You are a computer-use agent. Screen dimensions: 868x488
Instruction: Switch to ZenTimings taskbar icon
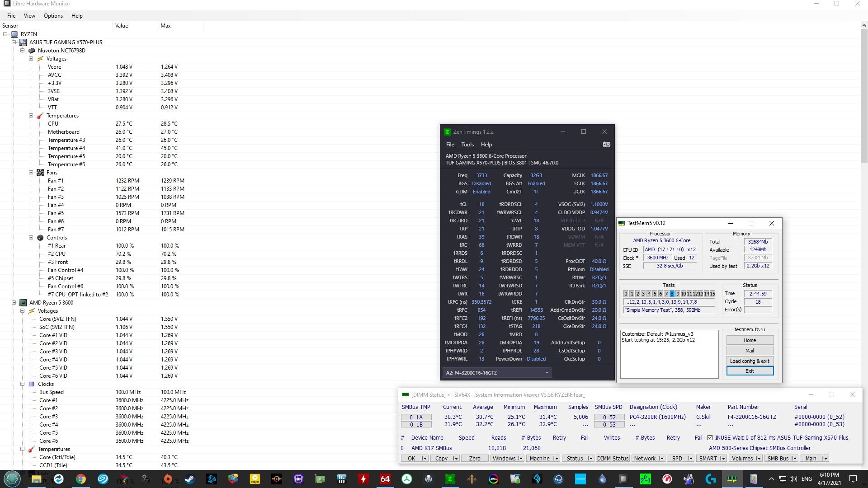coord(450,479)
